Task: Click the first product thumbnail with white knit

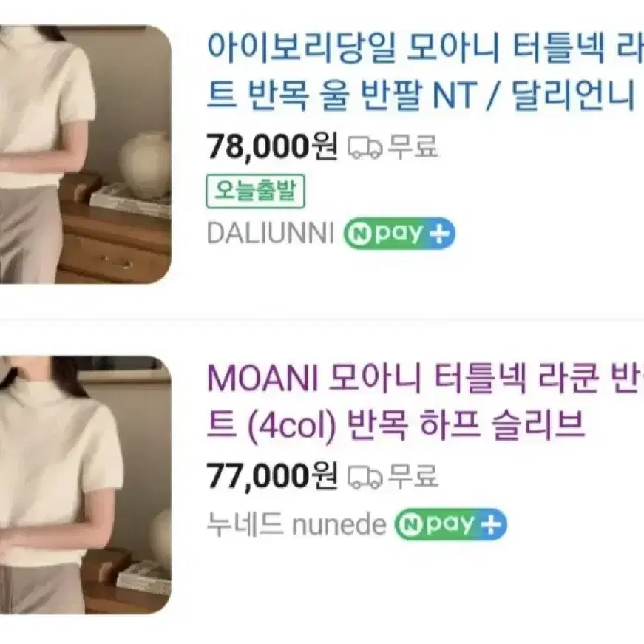Action: click(x=86, y=155)
